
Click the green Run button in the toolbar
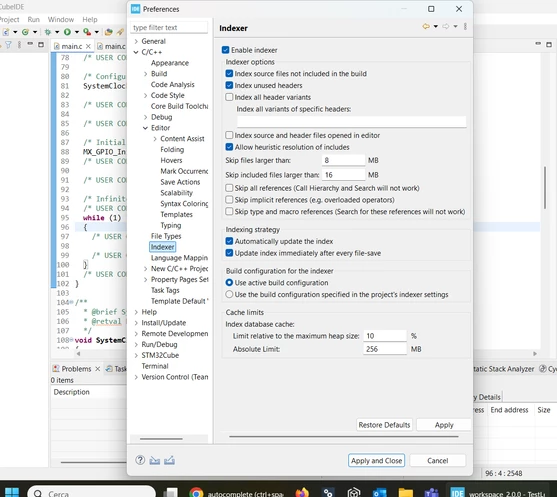pyautogui.click(x=67, y=32)
